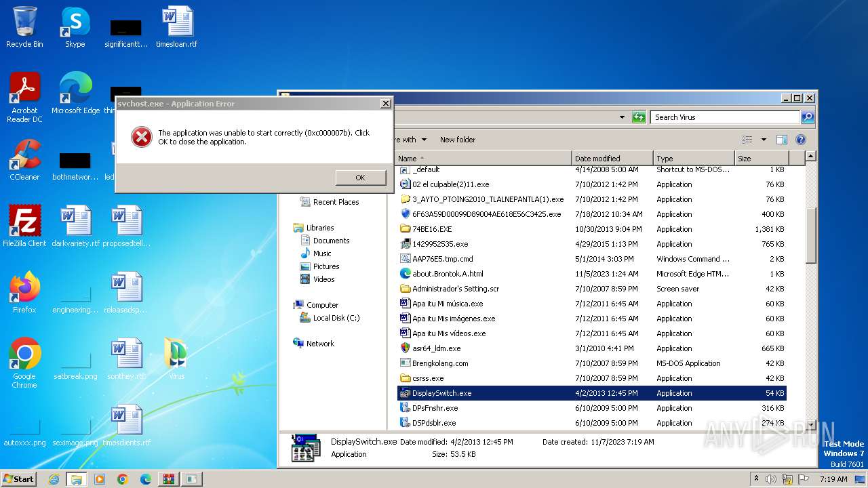Select darkvariety.rtf on the desktop

click(x=75, y=226)
